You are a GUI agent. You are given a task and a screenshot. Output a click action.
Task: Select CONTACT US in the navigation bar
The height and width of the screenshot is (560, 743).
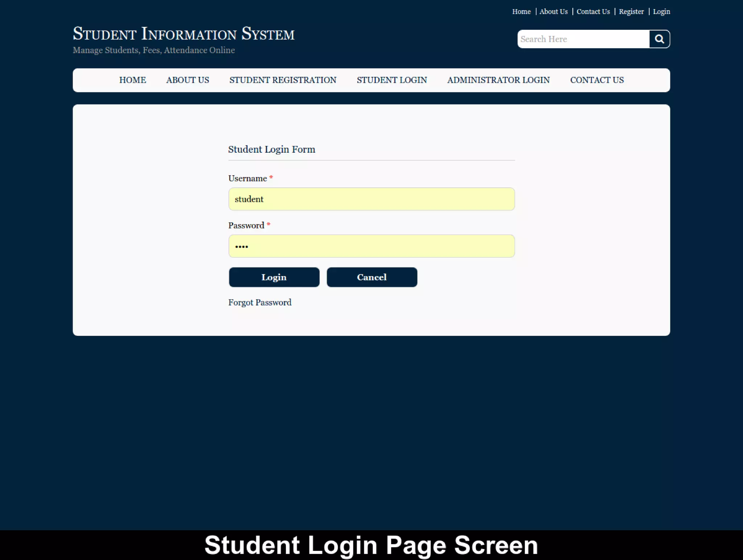click(597, 80)
